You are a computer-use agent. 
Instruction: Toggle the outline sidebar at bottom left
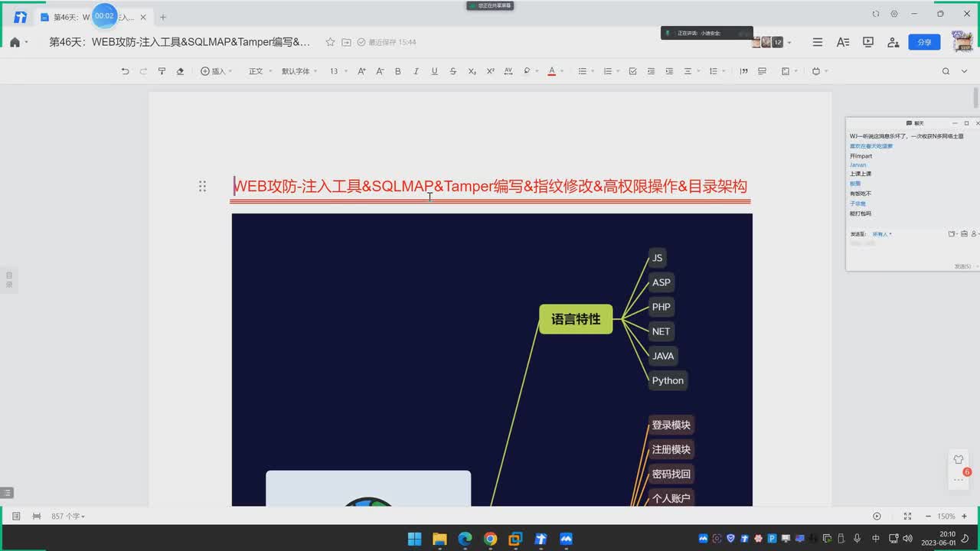pyautogui.click(x=7, y=493)
